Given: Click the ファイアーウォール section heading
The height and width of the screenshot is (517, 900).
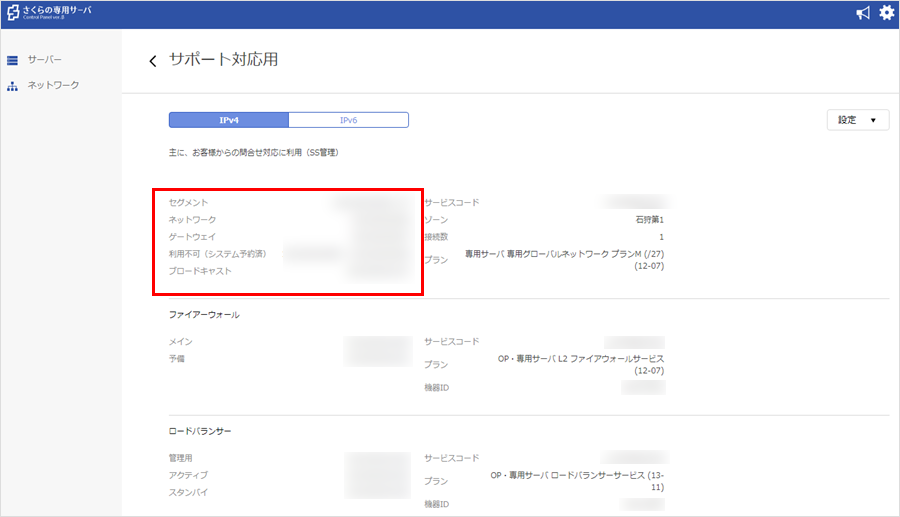Looking at the screenshot, I should [204, 315].
